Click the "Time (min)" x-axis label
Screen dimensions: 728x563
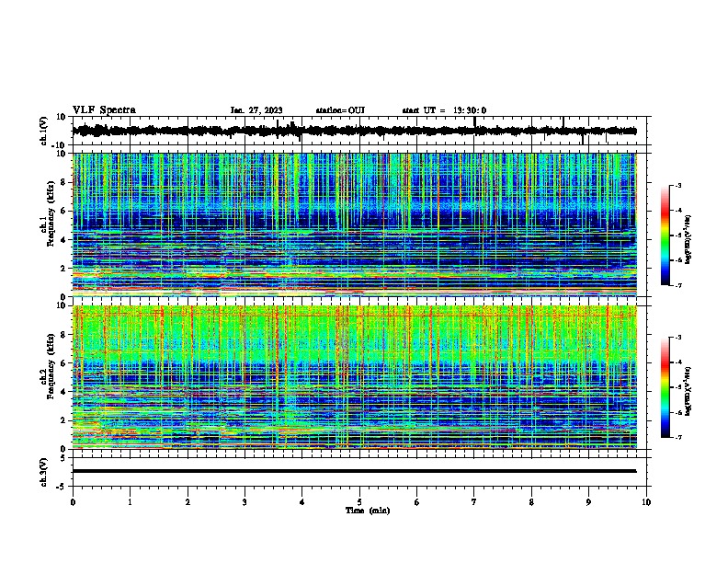(x=368, y=511)
